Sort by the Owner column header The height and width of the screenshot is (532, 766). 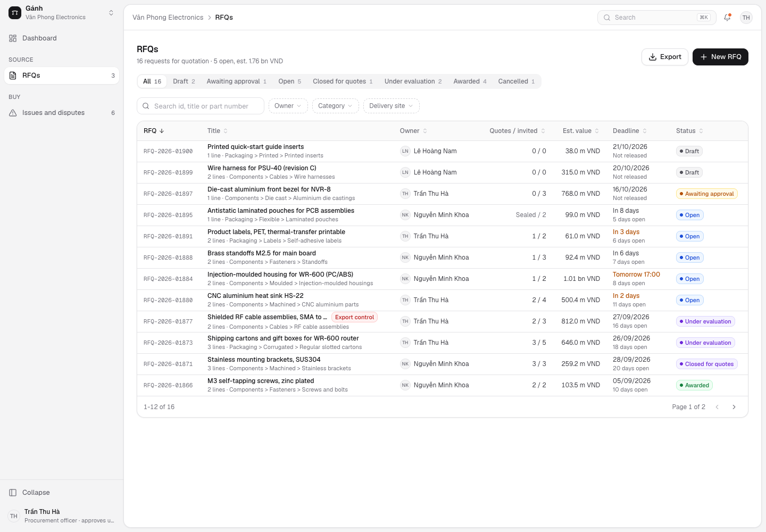[413, 131]
